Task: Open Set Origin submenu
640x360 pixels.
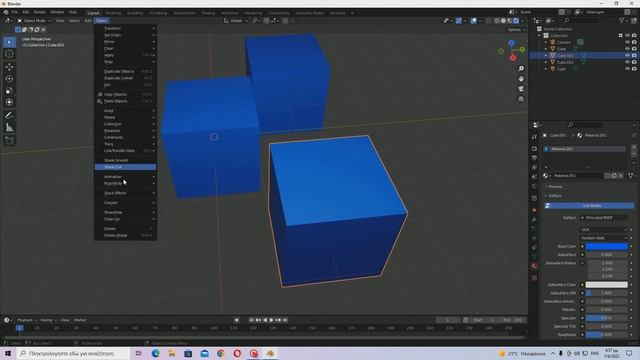Action: [x=125, y=35]
